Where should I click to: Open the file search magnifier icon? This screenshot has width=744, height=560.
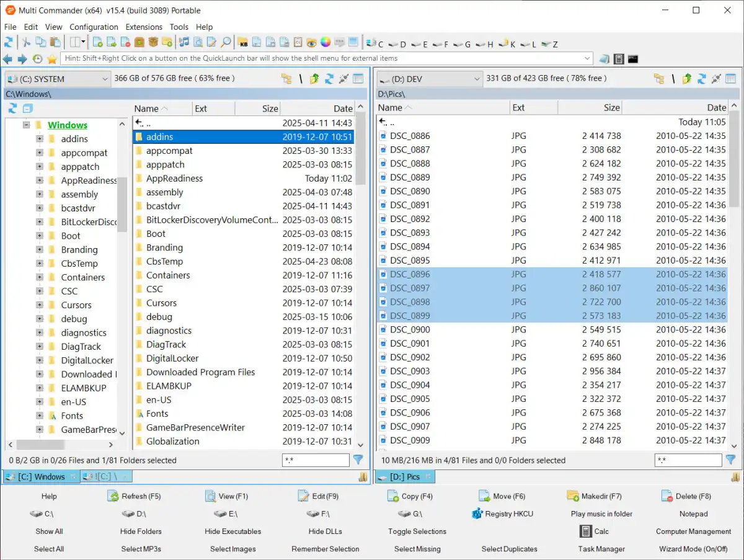tap(226, 43)
